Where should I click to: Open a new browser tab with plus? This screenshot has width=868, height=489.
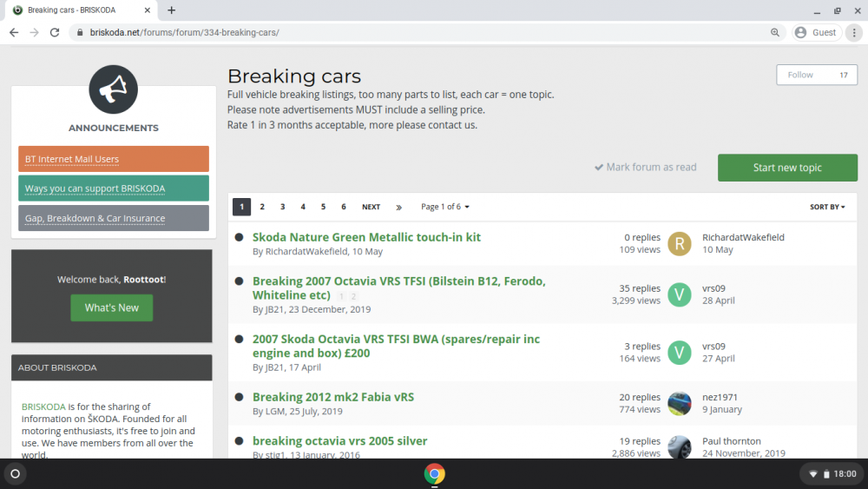(172, 10)
